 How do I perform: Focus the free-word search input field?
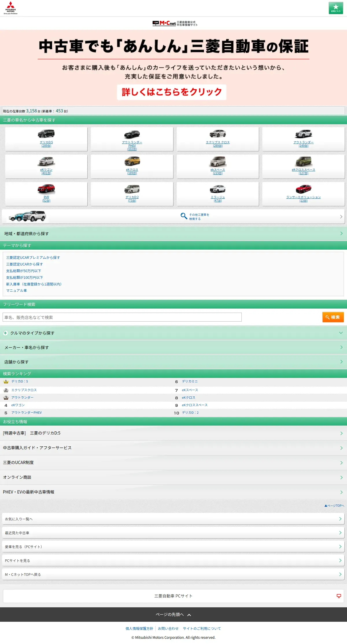(122, 317)
